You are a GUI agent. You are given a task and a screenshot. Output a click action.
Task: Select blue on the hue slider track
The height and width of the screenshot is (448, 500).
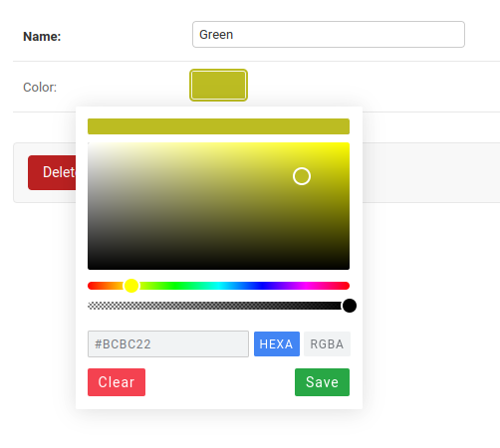262,286
